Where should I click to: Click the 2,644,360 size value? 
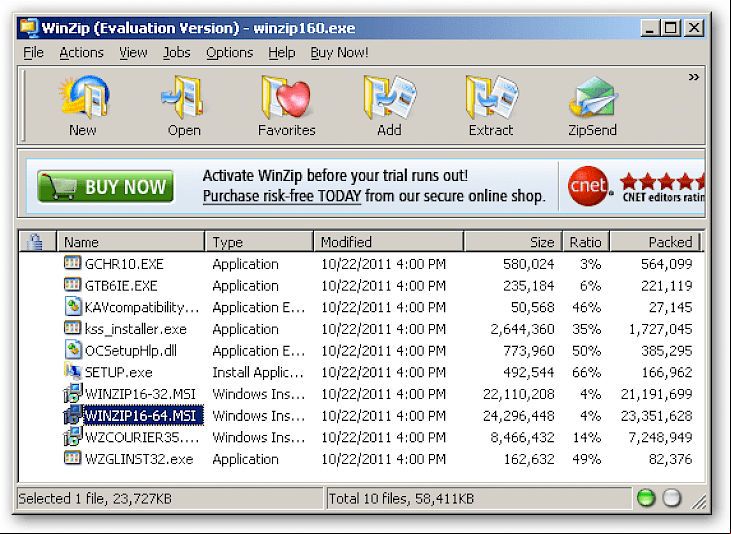coord(522,329)
